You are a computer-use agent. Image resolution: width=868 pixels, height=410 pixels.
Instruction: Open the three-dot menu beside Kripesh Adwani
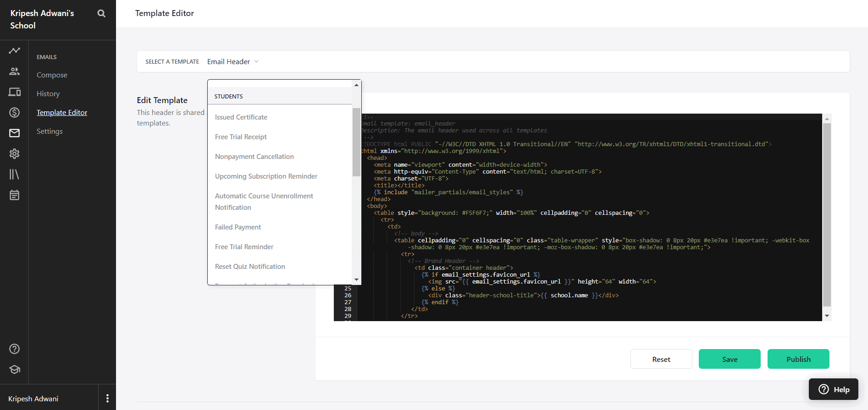point(107,398)
